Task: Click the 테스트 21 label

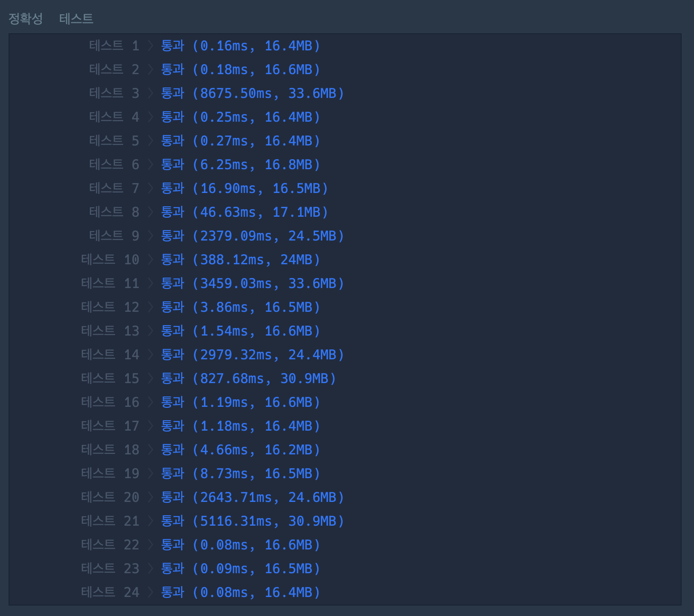Action: click(x=110, y=521)
